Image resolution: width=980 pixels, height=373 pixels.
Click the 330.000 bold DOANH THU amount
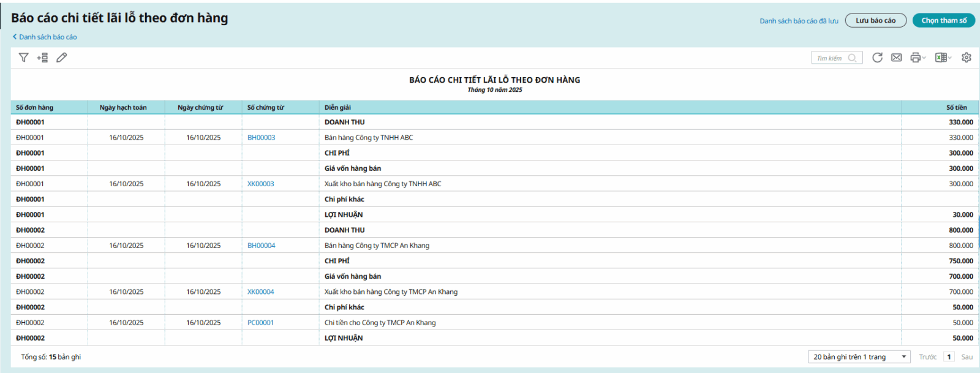point(961,122)
